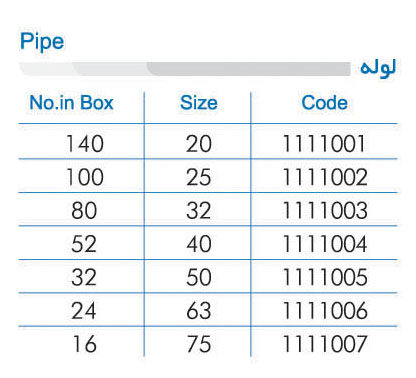Click code 1111006 cell
416x378 pixels.
pyautogui.click(x=325, y=310)
